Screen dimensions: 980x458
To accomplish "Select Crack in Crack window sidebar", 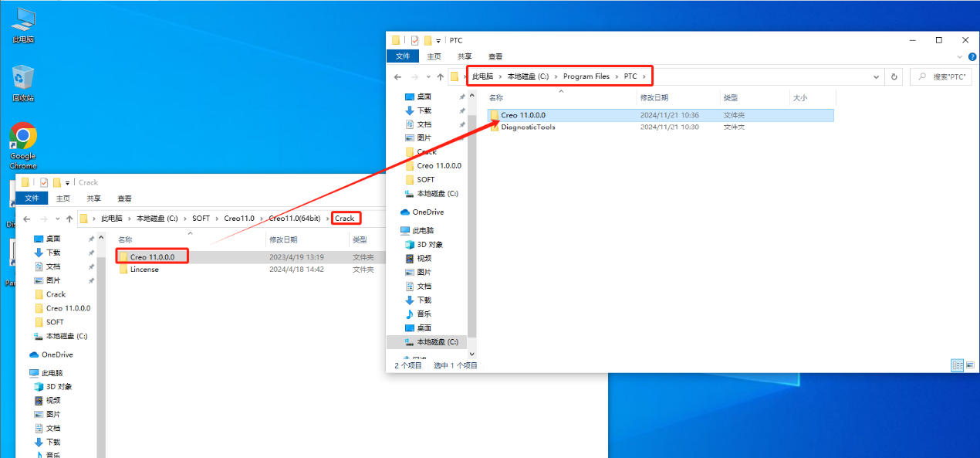I will 56,294.
